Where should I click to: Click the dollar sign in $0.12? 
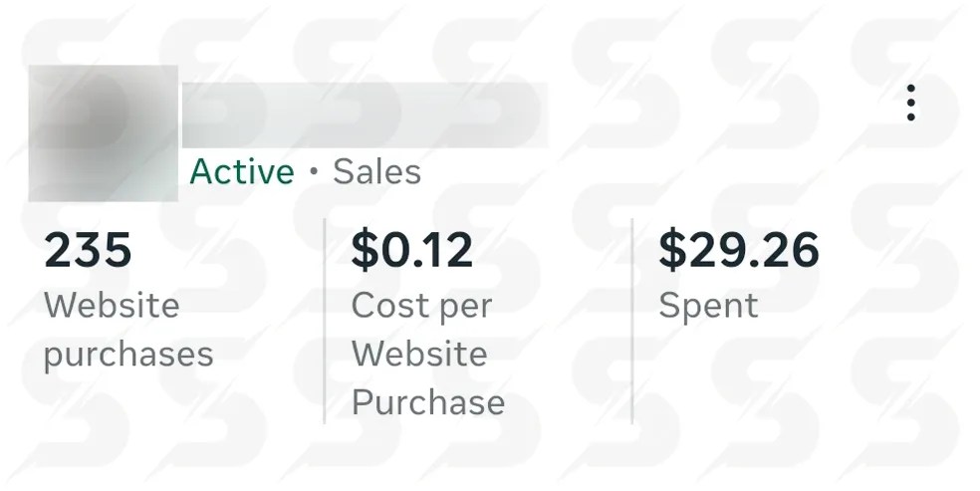[x=365, y=249]
